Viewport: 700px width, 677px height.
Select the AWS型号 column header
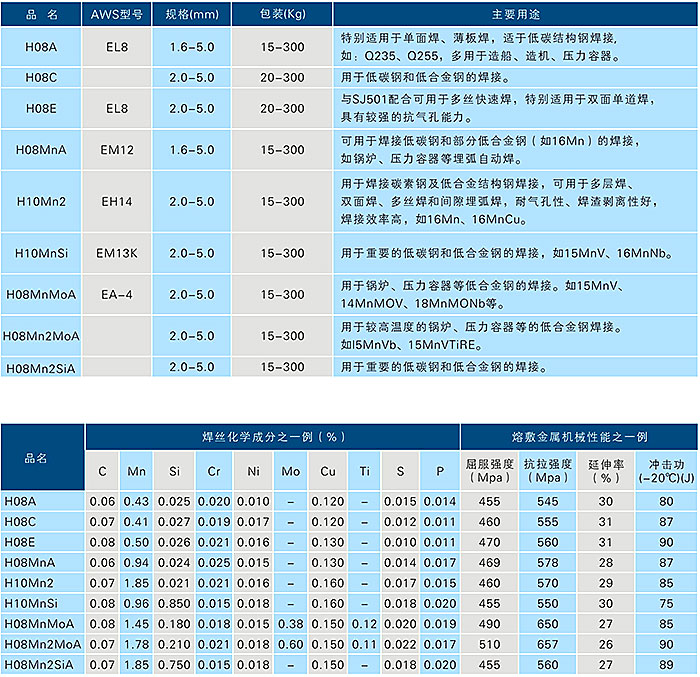119,14
